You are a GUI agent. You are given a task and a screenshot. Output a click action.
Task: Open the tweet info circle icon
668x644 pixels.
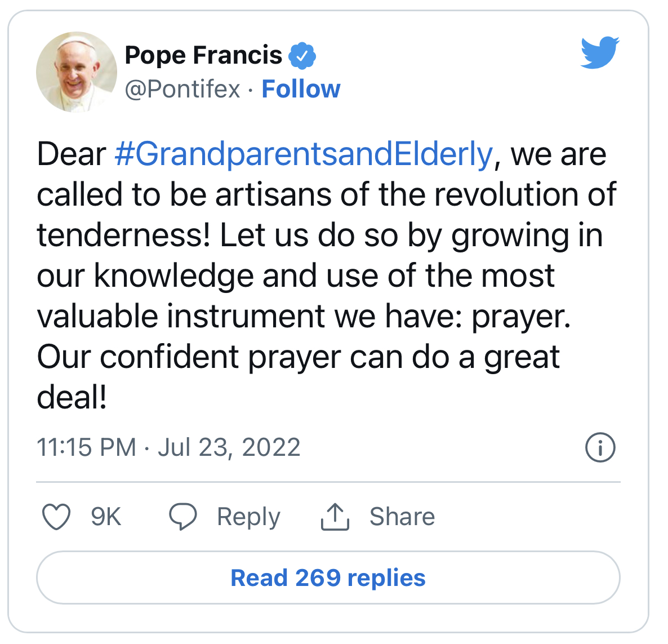(x=600, y=447)
